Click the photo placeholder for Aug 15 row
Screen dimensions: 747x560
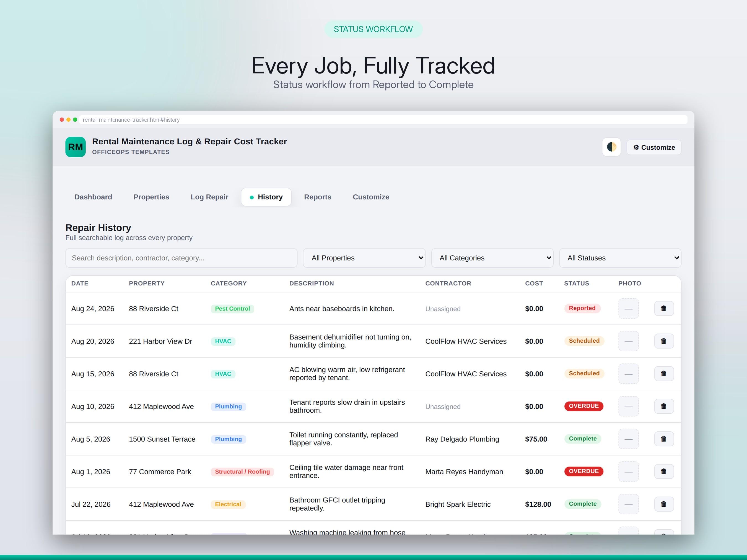629,374
